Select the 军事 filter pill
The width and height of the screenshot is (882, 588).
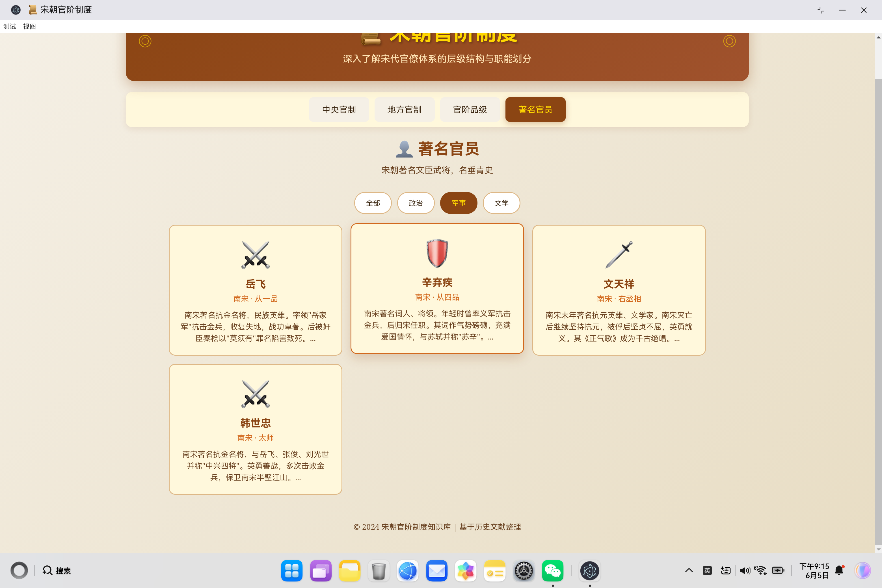tap(459, 203)
